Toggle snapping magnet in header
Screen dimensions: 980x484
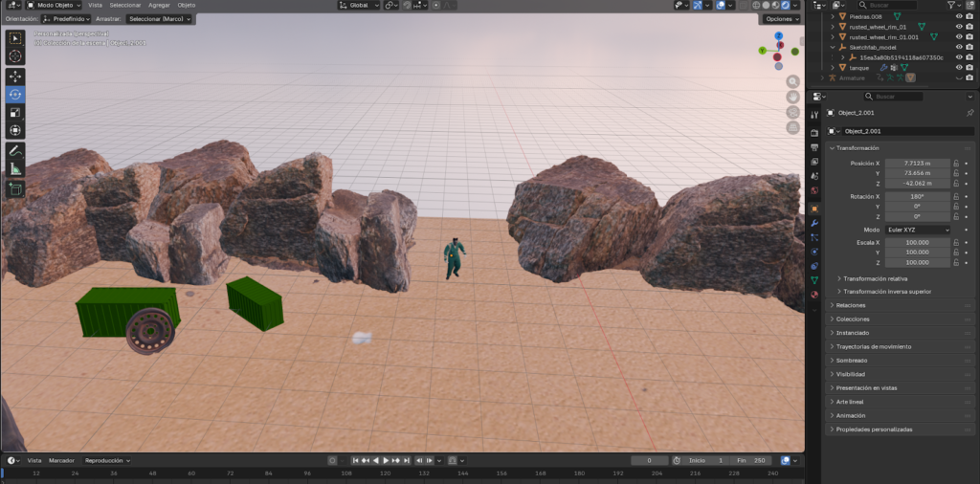(407, 5)
